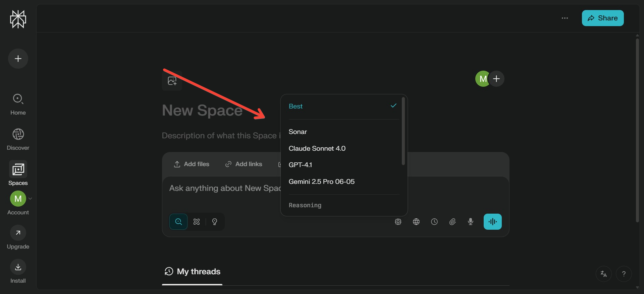Add a Space image with the picture icon

coord(172,81)
